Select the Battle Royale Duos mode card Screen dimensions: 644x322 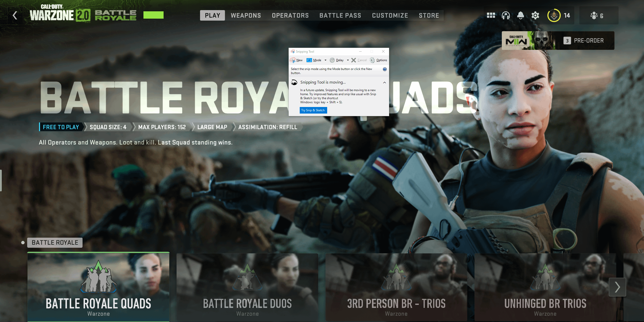point(247,287)
